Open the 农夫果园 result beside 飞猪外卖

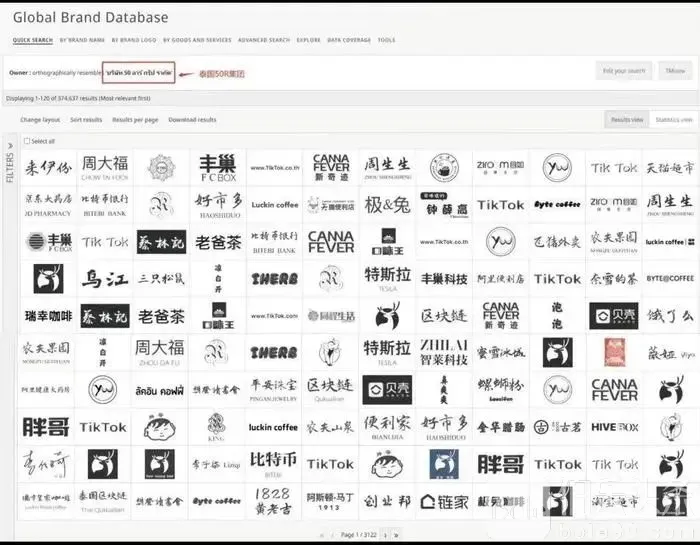pyautogui.click(x=614, y=242)
